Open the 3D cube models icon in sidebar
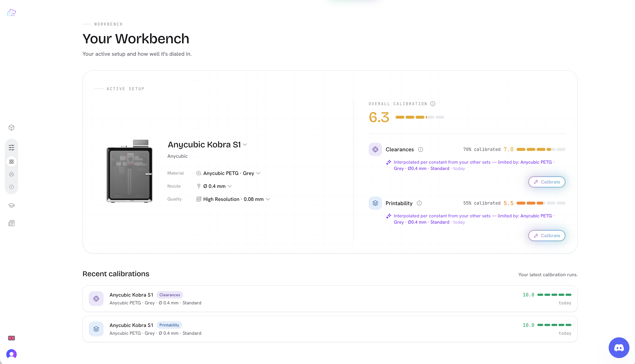 pos(11,128)
